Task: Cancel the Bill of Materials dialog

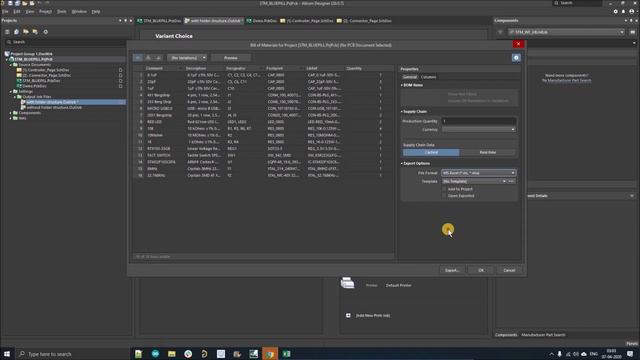Action: click(x=509, y=270)
